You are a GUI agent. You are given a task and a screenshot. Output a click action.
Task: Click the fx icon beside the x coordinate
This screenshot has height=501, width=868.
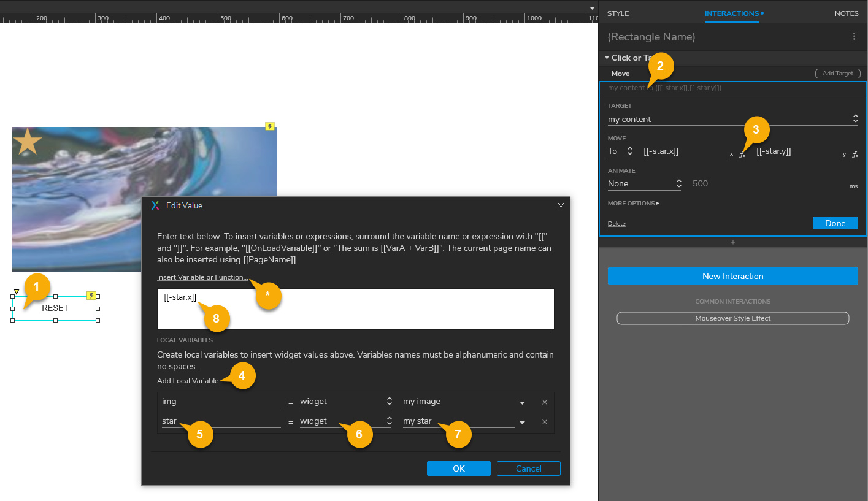click(x=742, y=155)
